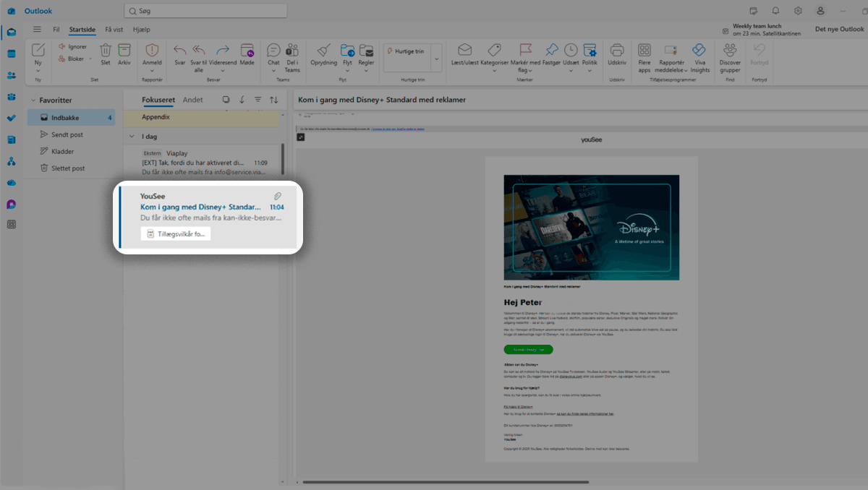The width and height of the screenshot is (868, 490).
Task: Click the Flyt move folder icon
Action: [x=347, y=51]
